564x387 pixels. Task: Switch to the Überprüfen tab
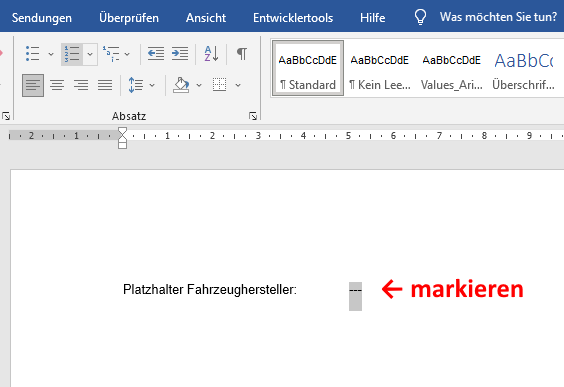coord(129,18)
